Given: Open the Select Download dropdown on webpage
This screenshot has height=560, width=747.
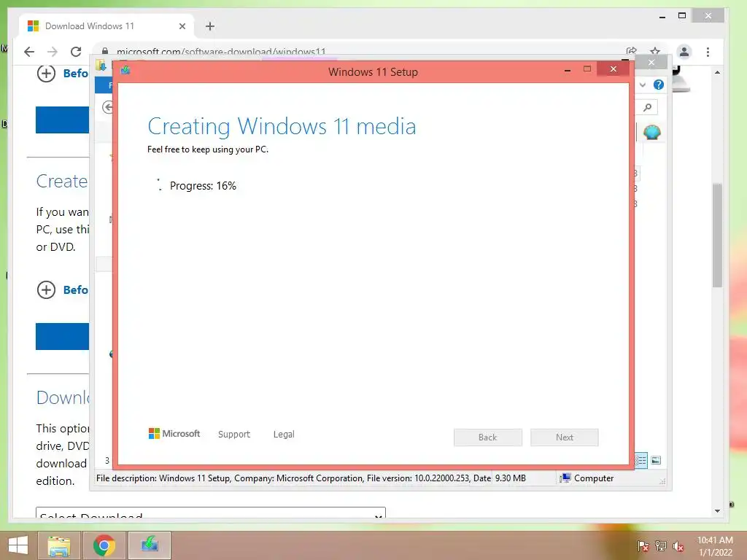Looking at the screenshot, I should (x=211, y=513).
